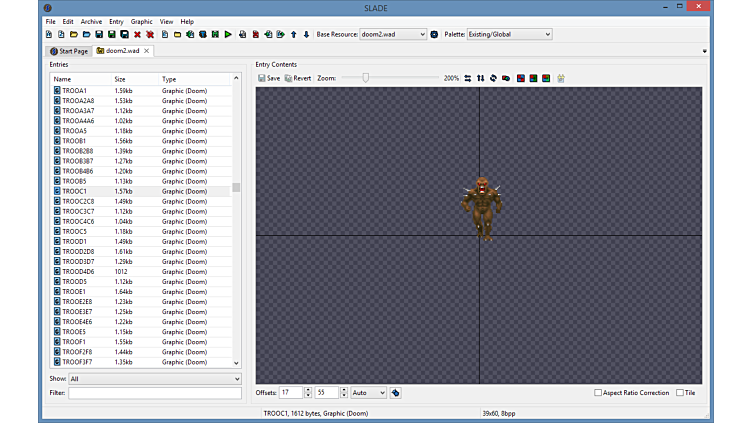Select the TROOD1 entry in the list
The image size is (752, 423).
point(75,241)
